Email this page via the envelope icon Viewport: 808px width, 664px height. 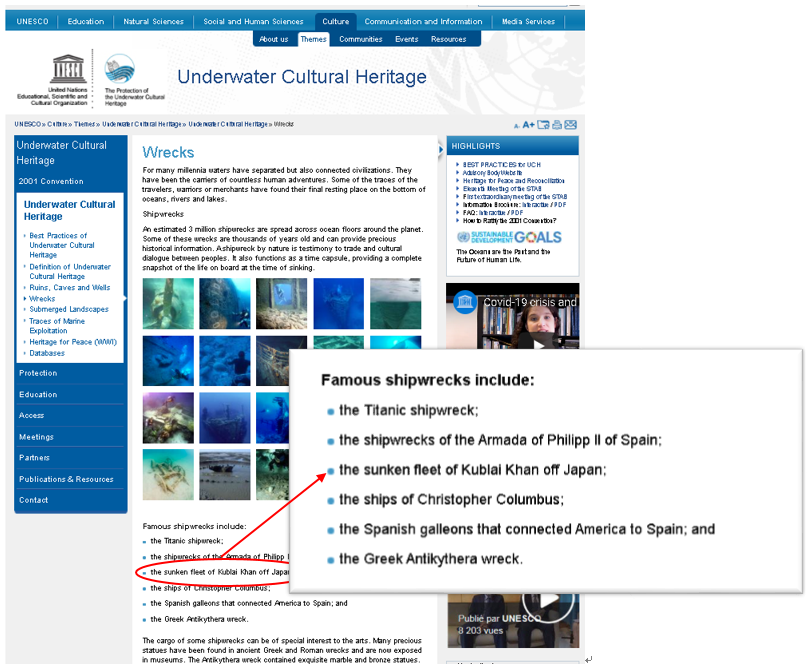[570, 125]
